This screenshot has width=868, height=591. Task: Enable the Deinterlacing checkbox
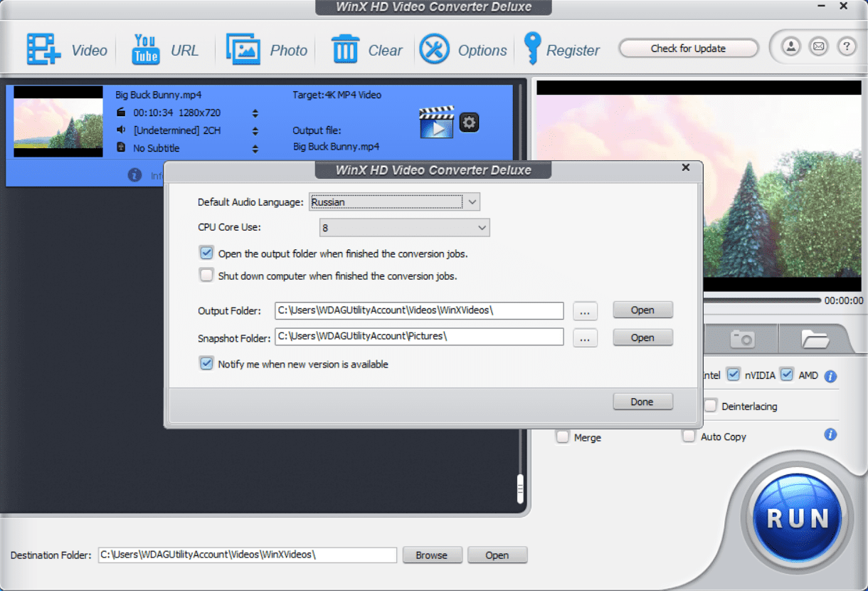click(710, 406)
